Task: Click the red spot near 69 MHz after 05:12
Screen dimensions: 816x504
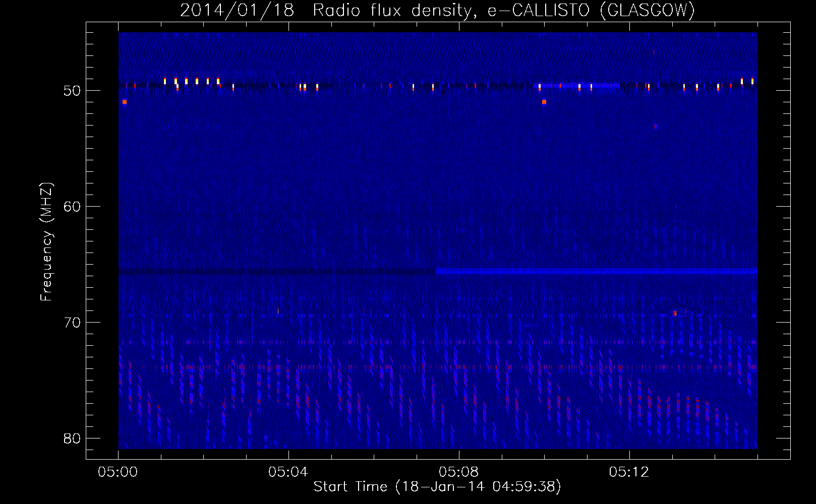Action: tap(675, 313)
